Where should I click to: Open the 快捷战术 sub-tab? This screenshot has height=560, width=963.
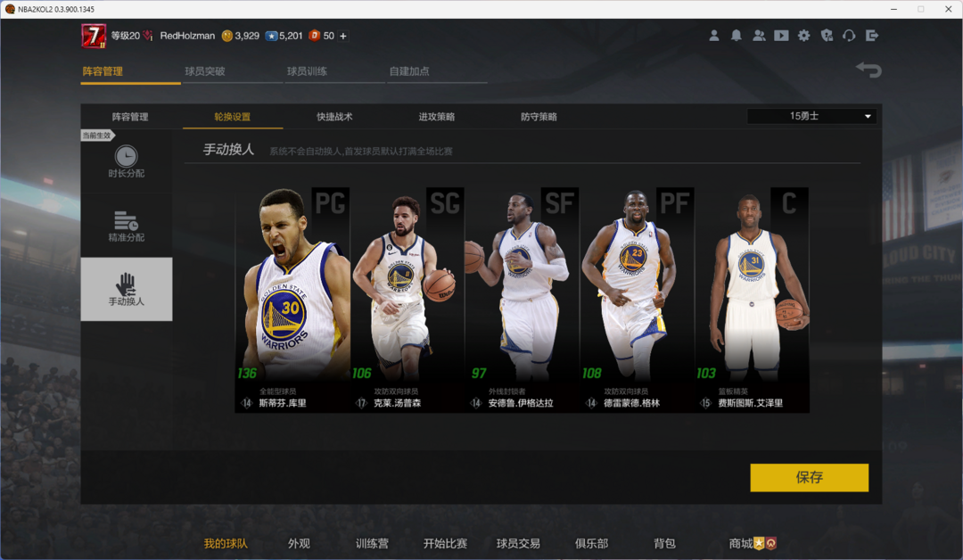click(x=334, y=117)
